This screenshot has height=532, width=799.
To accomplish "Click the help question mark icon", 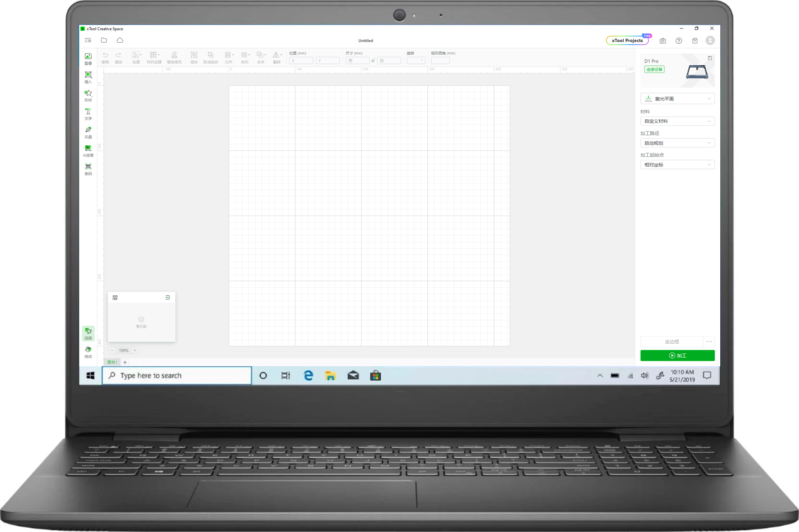I will tap(678, 41).
